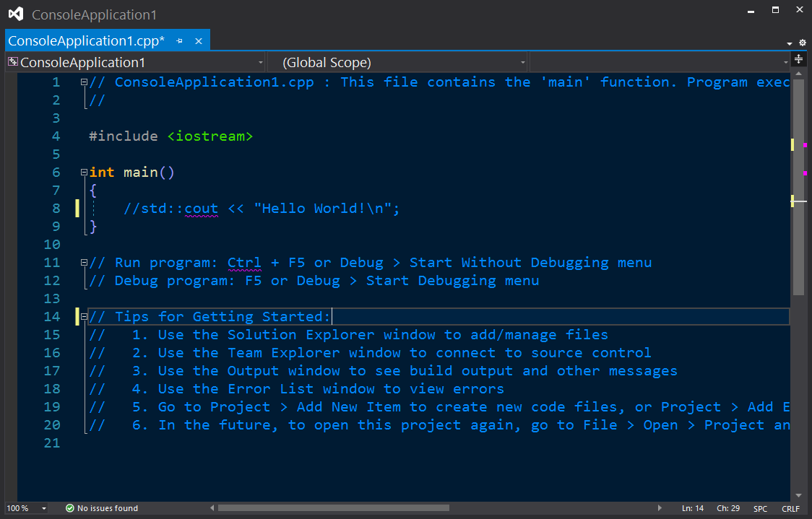This screenshot has height=519, width=812.
Task: Unpin the ConsoleApplication1.cpp tab pin icon
Action: pyautogui.click(x=180, y=41)
